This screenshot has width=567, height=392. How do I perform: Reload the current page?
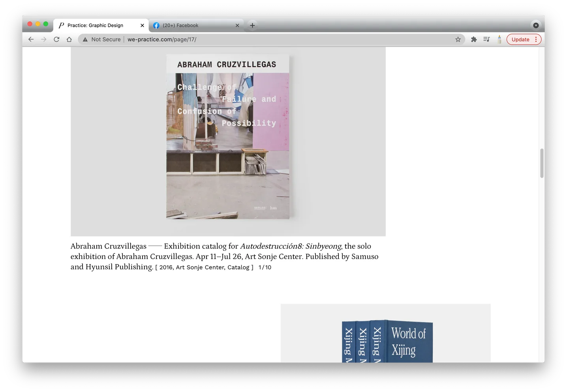pyautogui.click(x=56, y=39)
